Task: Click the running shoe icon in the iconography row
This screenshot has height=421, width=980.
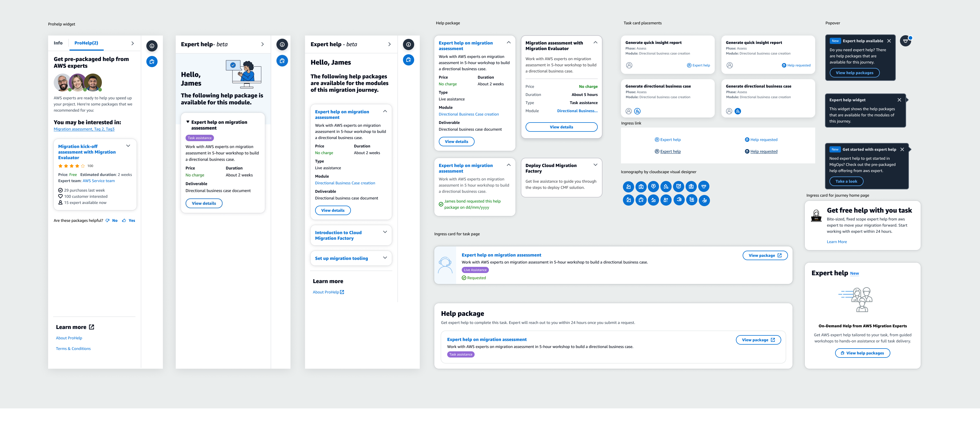Action: pos(666,186)
